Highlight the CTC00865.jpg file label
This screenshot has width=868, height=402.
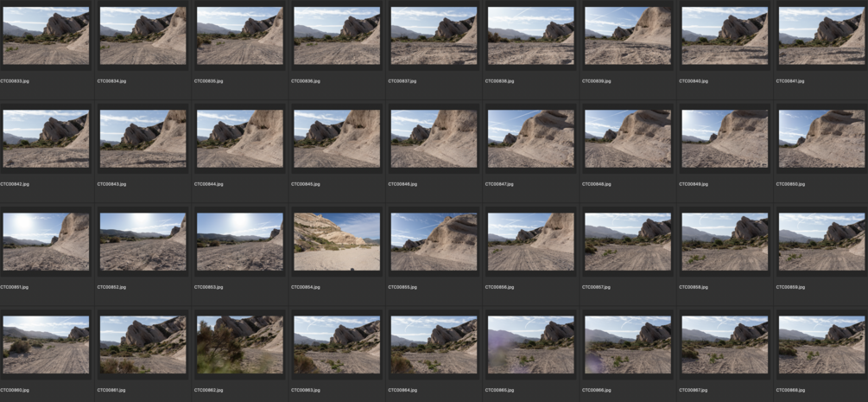tap(499, 391)
